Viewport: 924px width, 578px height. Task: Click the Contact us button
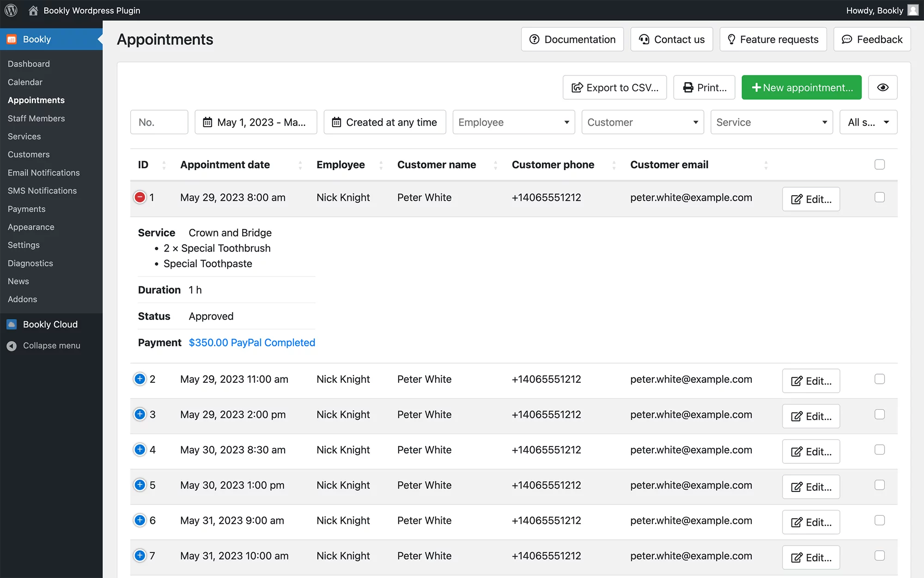click(x=672, y=39)
